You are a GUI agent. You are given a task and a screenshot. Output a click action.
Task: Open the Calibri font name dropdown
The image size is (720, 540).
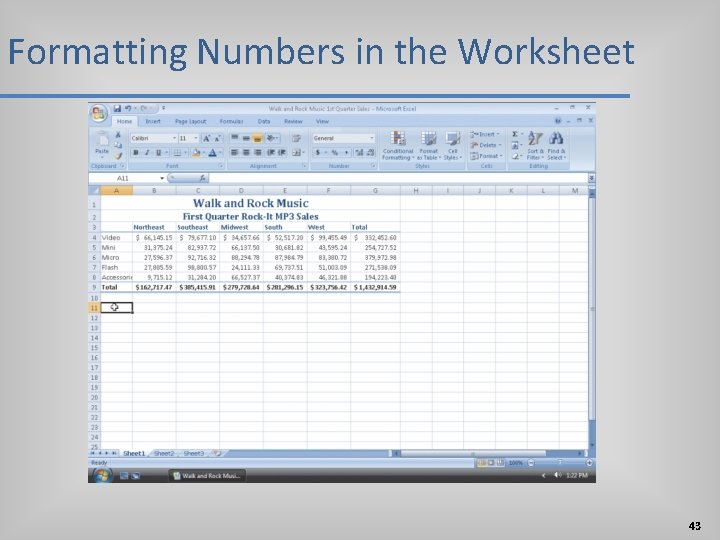click(174, 138)
